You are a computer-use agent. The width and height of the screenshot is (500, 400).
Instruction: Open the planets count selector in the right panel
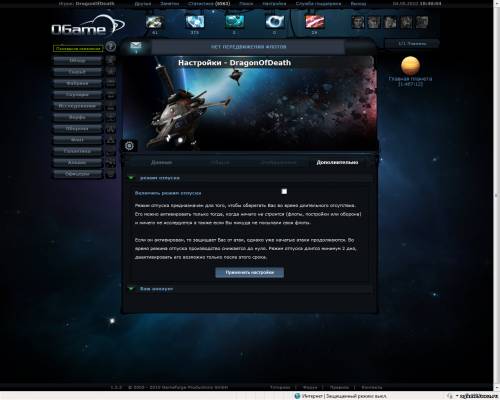412,44
